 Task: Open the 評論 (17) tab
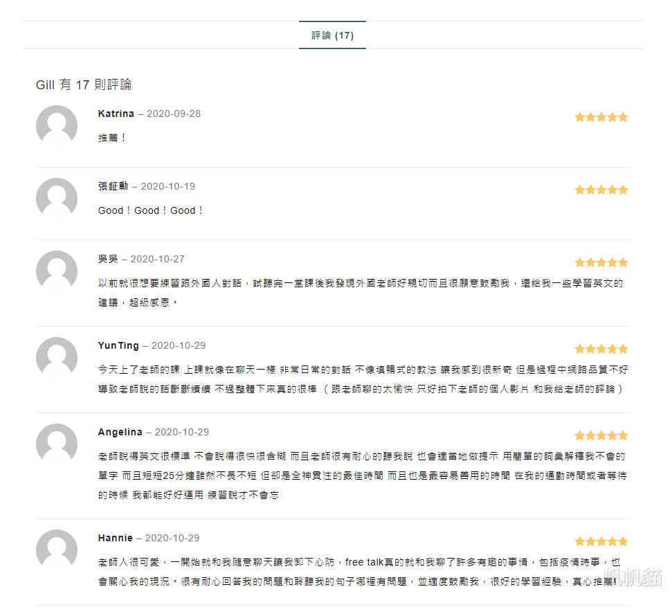(x=332, y=35)
